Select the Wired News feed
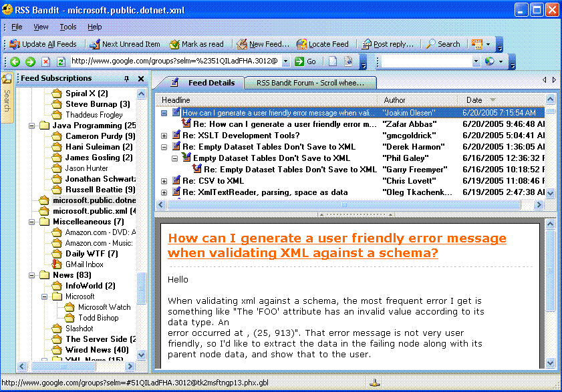 coord(97,350)
